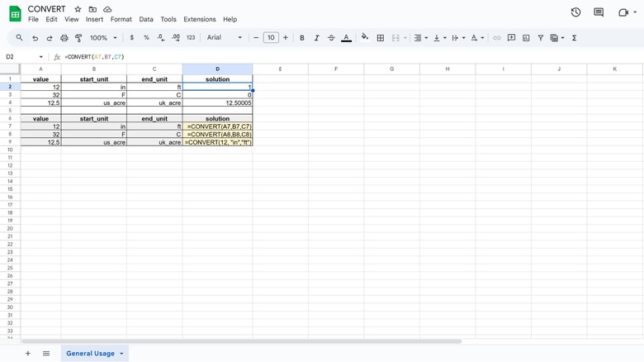Open the Help menu
The image size is (644, 362).
tap(230, 19)
